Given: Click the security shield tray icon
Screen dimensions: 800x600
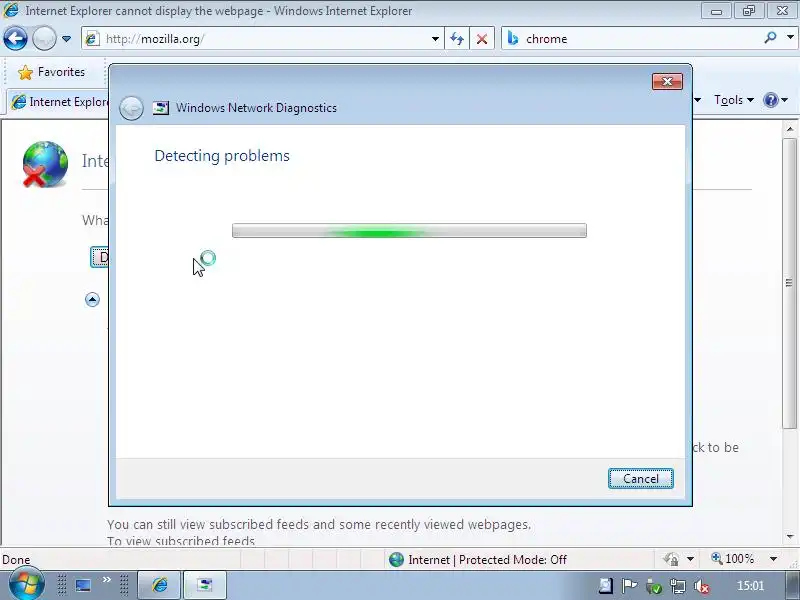Looking at the screenshot, I should click(654, 586).
